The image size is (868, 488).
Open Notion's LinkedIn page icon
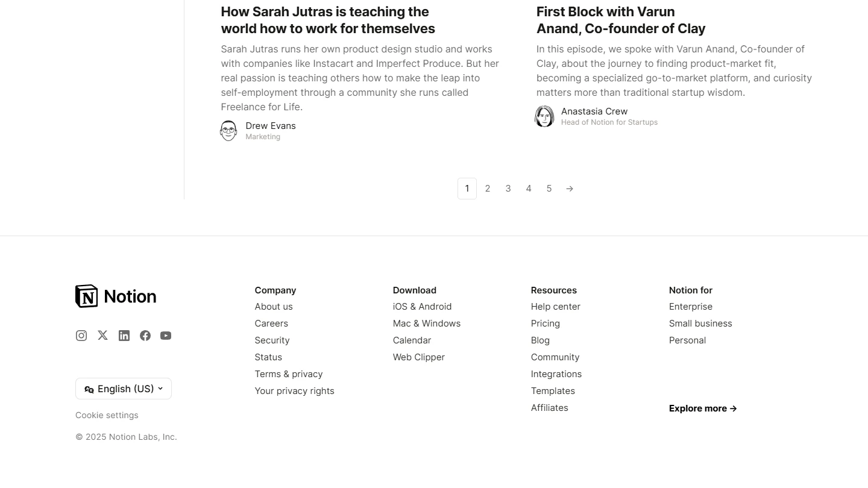[x=124, y=336]
